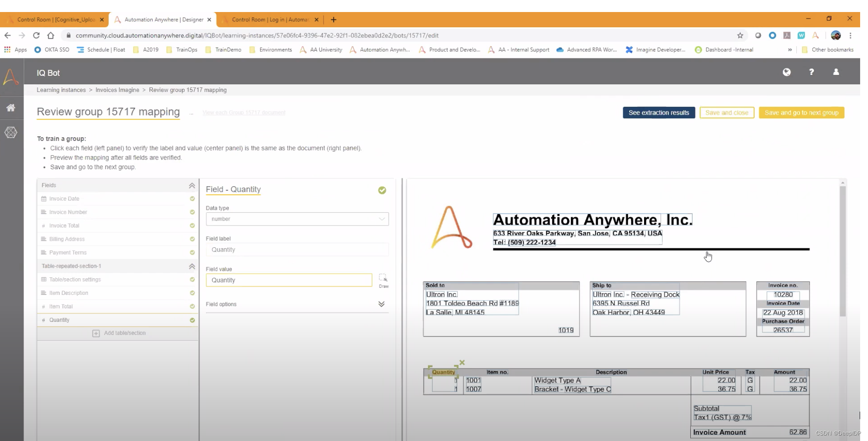
Task: Click View each Group 15717 document link
Action: 244,113
